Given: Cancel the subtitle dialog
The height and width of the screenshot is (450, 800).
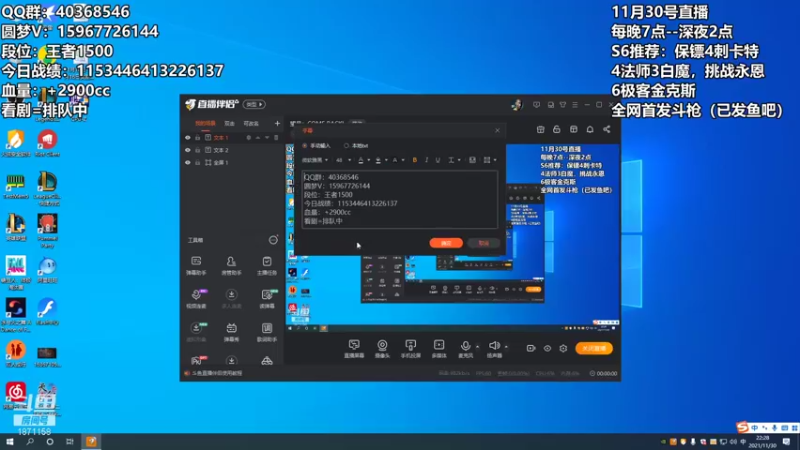Looking at the screenshot, I should coord(483,243).
